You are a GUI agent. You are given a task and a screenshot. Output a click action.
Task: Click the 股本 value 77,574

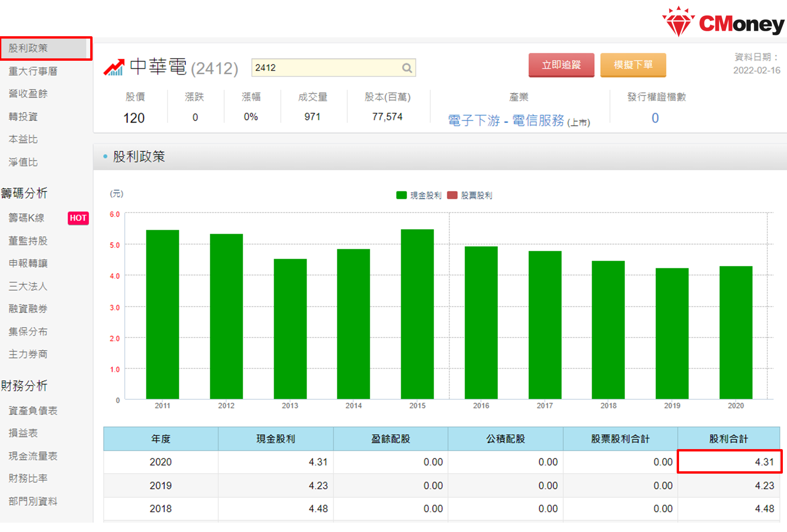coord(387,117)
